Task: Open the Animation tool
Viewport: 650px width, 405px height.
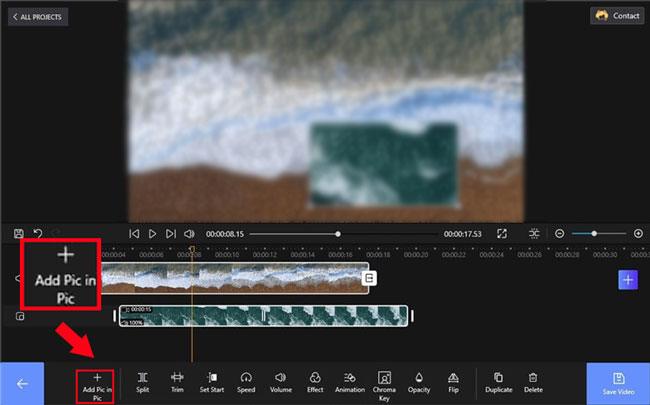Action: (350, 383)
